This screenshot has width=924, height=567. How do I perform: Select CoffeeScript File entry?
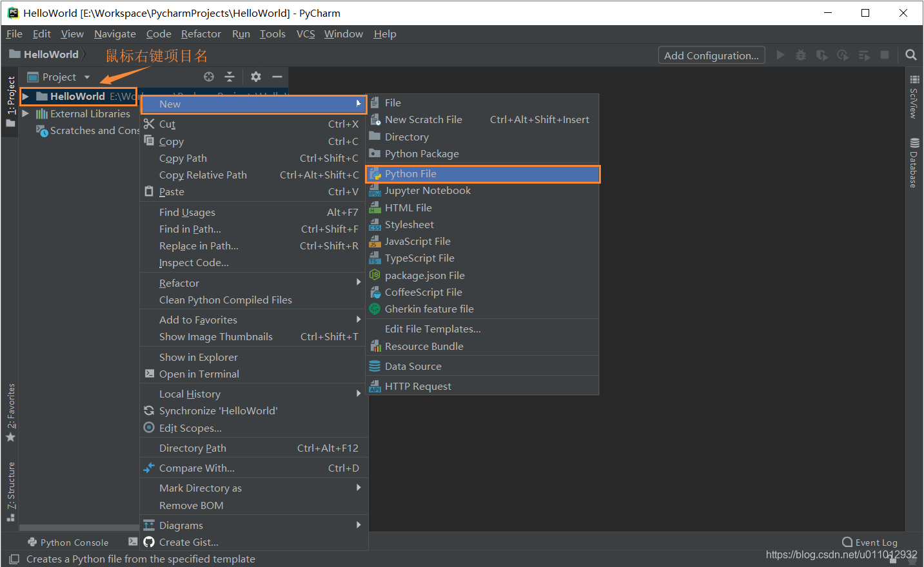pos(482,292)
